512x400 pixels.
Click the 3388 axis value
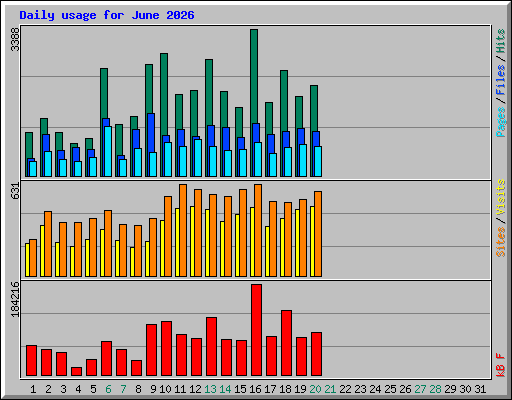15,39
